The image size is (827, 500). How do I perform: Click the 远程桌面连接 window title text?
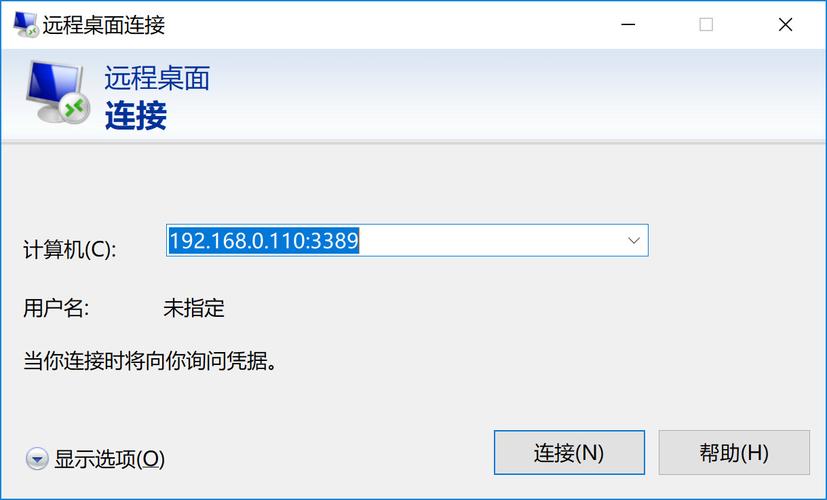pos(104,25)
